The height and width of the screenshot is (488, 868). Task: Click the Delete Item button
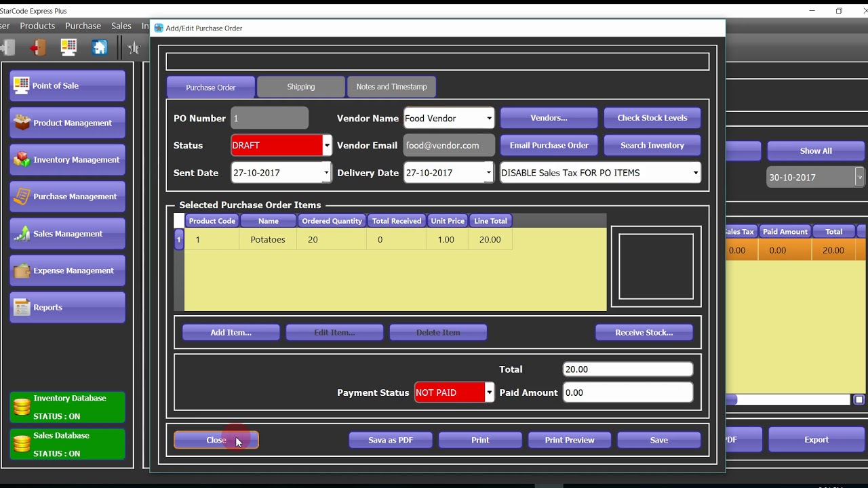(x=438, y=332)
